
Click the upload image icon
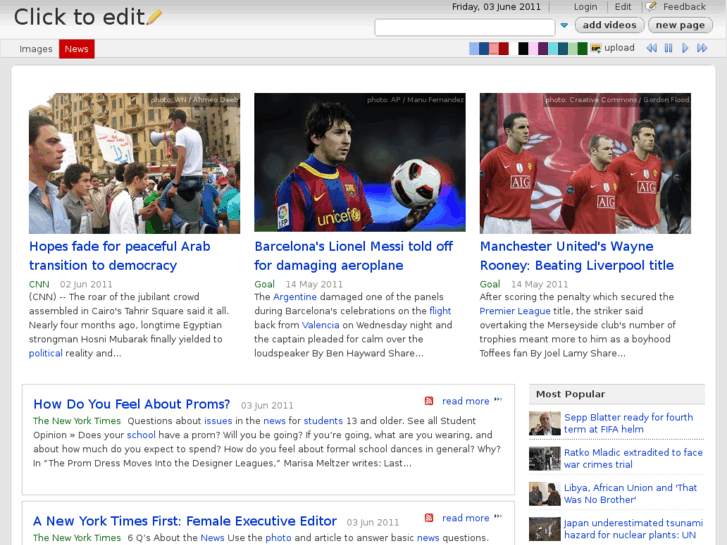[596, 48]
